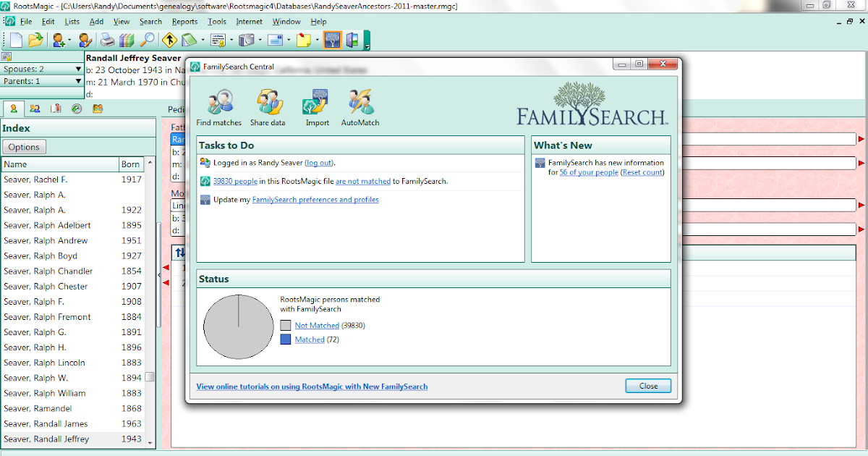Click the printer icon in the toolbar
Viewport: 868px width, 456px height.
(107, 40)
